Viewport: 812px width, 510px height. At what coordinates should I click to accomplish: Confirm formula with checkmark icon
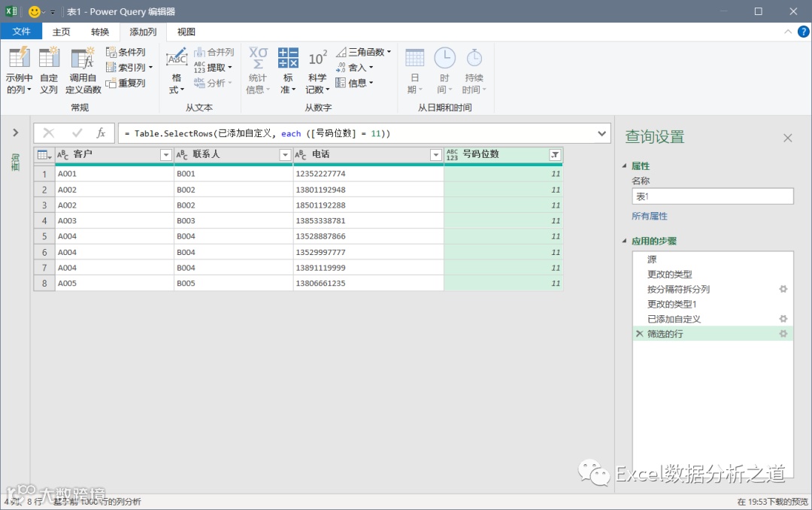77,133
